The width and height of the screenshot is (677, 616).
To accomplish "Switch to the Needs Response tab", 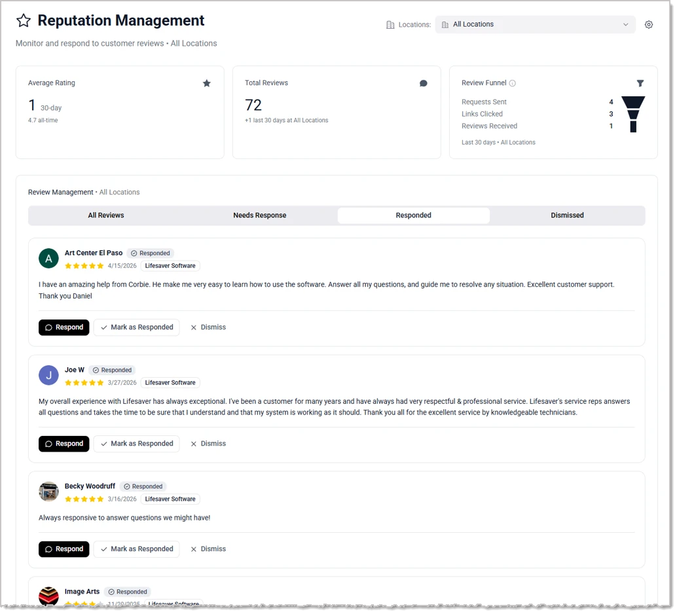I will tap(261, 216).
